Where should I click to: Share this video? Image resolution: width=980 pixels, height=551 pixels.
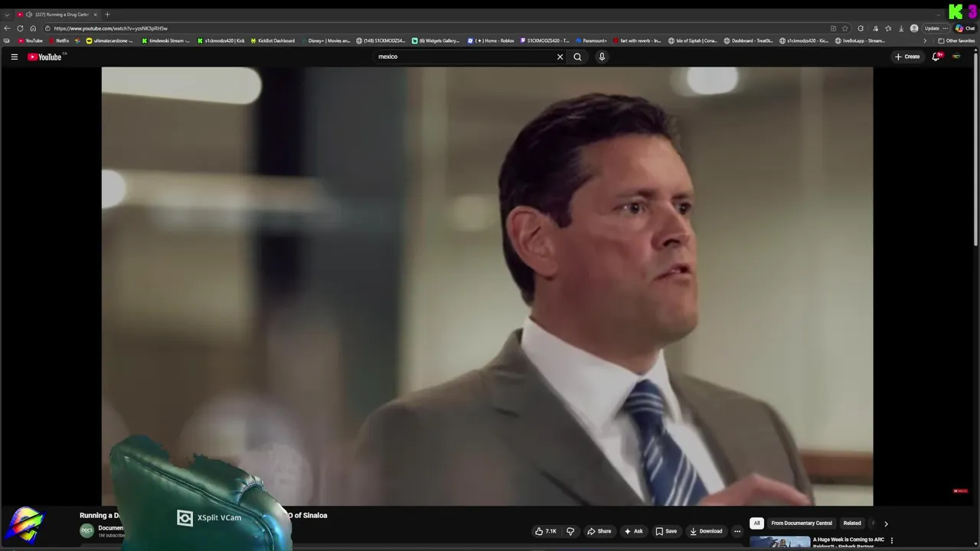599,531
